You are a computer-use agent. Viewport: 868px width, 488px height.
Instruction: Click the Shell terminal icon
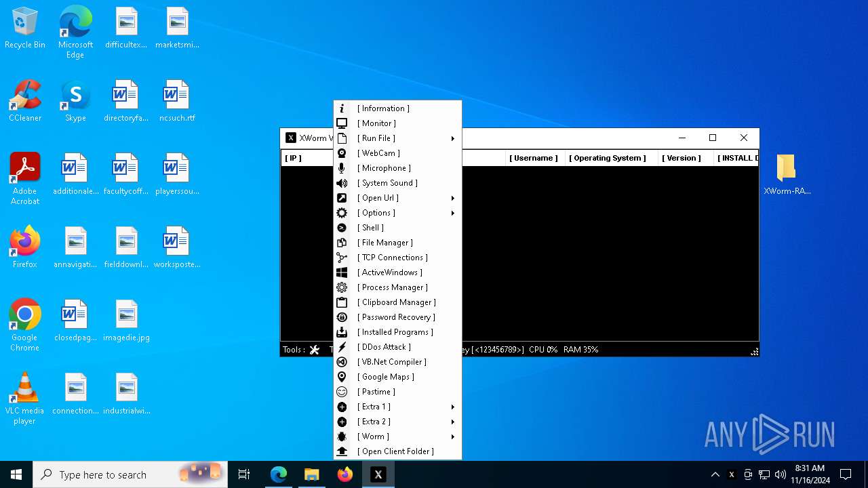click(x=342, y=228)
